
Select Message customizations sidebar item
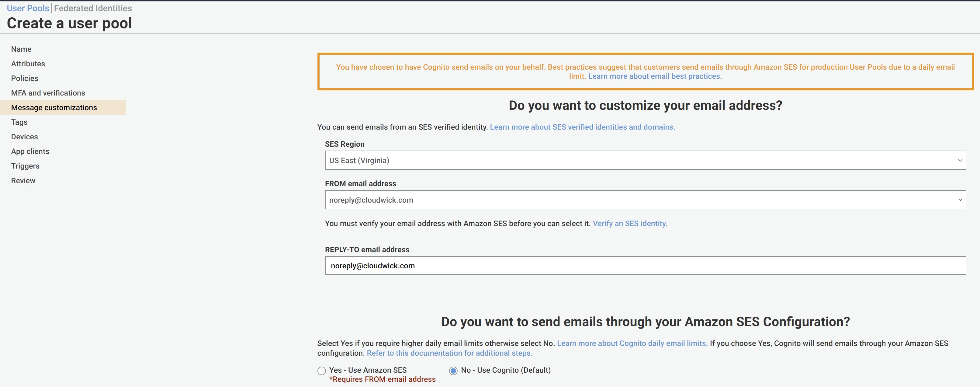click(54, 108)
